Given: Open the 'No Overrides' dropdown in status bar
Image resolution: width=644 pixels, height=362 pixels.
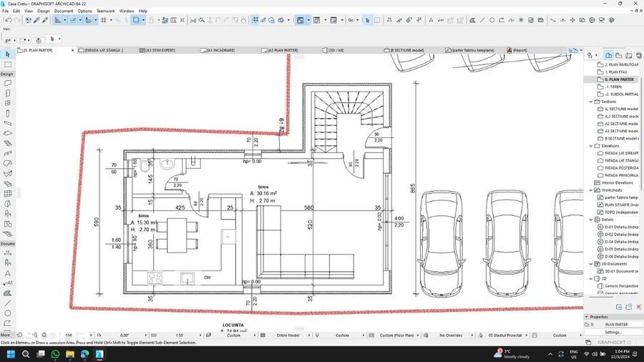Looking at the screenshot, I should tap(451, 336).
